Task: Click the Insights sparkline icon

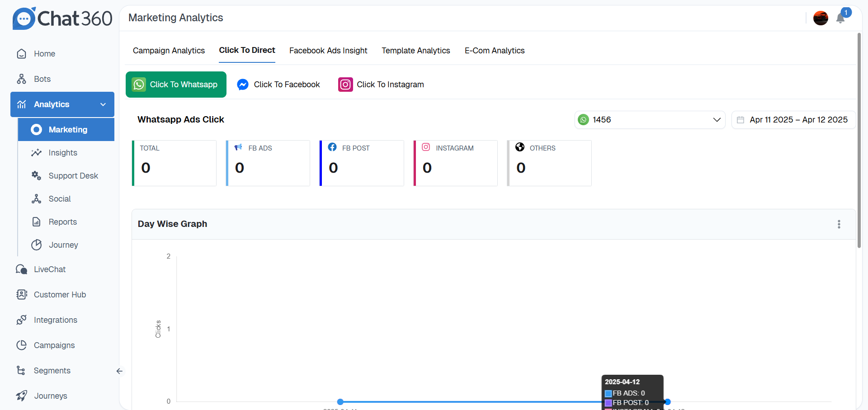Action: pyautogui.click(x=36, y=153)
